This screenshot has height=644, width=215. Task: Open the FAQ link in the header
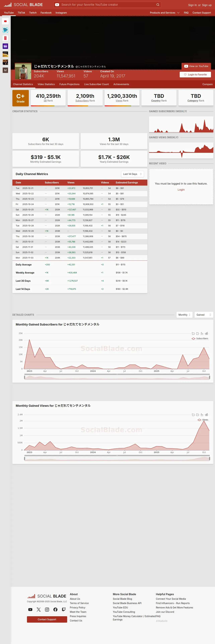tap(186, 13)
